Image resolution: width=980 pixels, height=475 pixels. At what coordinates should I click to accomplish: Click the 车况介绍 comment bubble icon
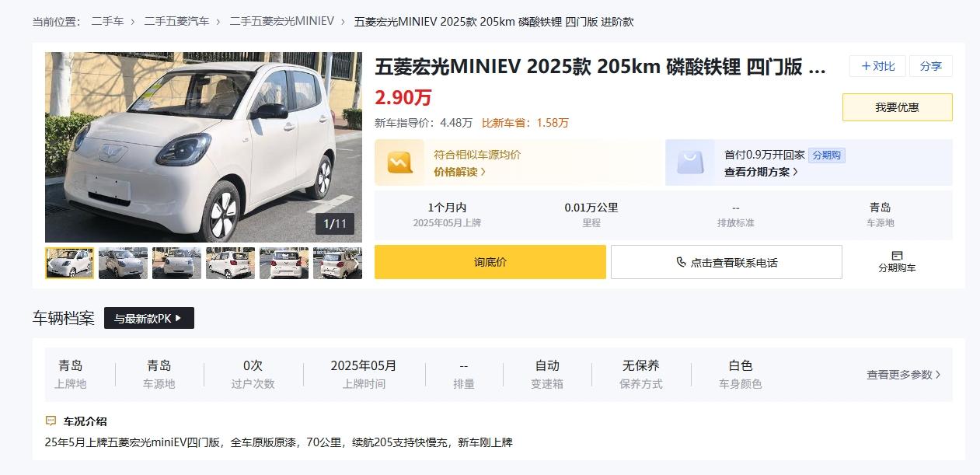[x=51, y=421]
